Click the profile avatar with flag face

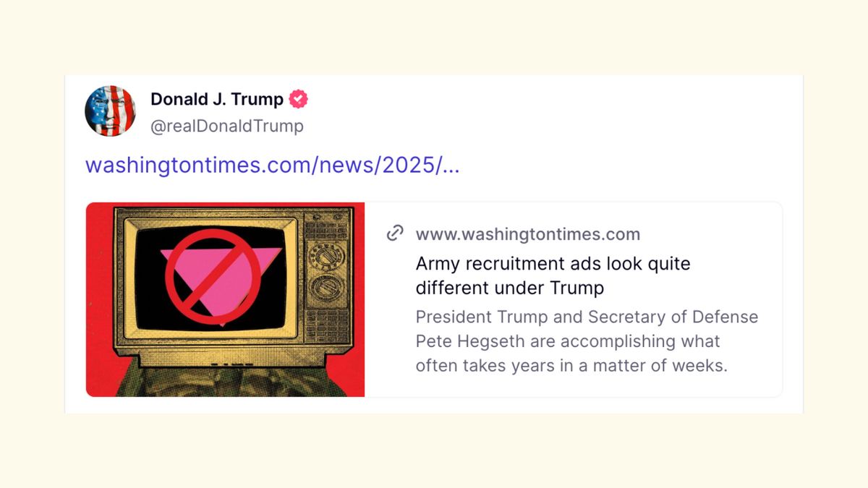tap(110, 111)
